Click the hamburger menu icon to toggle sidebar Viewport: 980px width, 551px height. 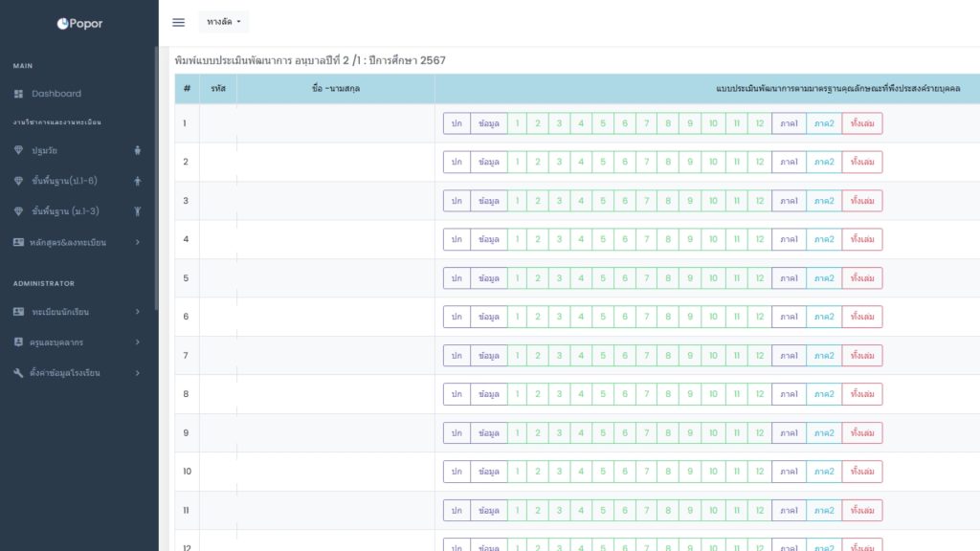click(x=178, y=22)
